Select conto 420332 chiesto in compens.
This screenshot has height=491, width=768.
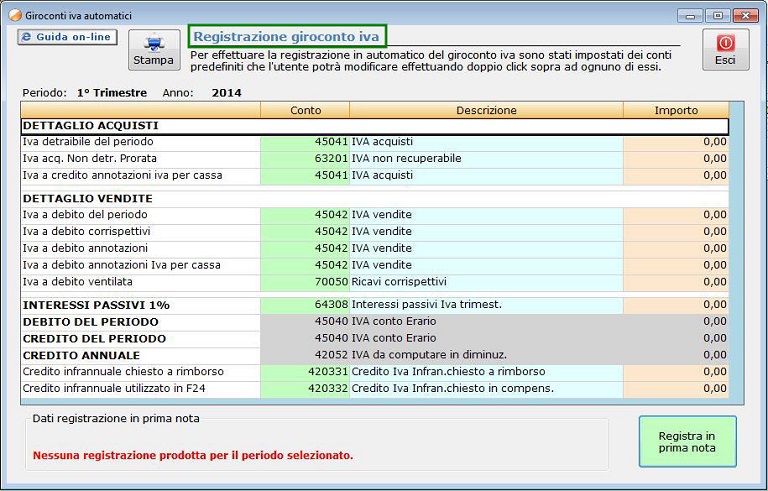[305, 389]
